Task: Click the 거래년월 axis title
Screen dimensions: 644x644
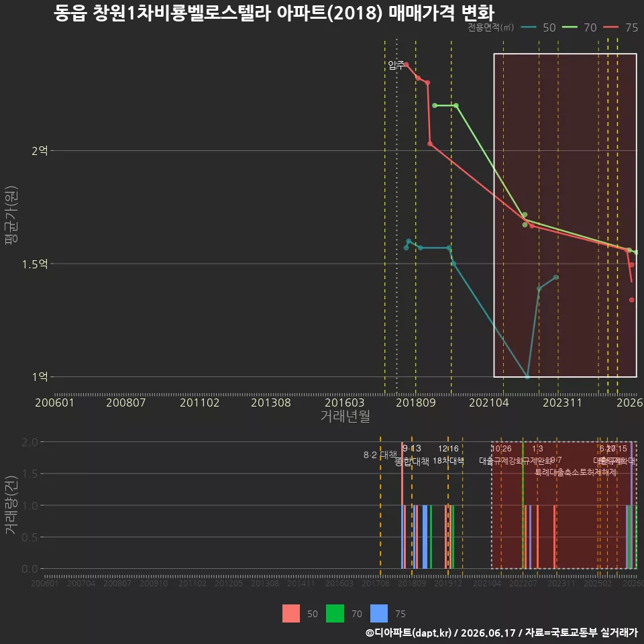Action: pyautogui.click(x=345, y=416)
